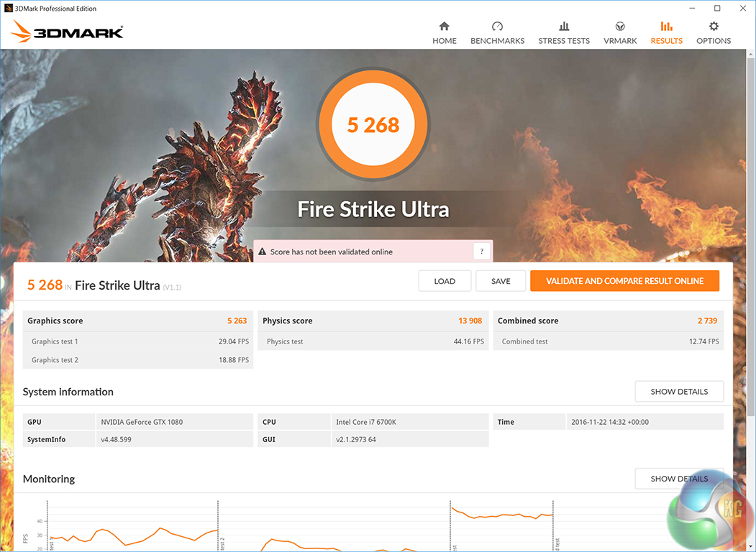Save the benchmark result
Image resolution: width=756 pixels, height=552 pixels.
tap(501, 281)
